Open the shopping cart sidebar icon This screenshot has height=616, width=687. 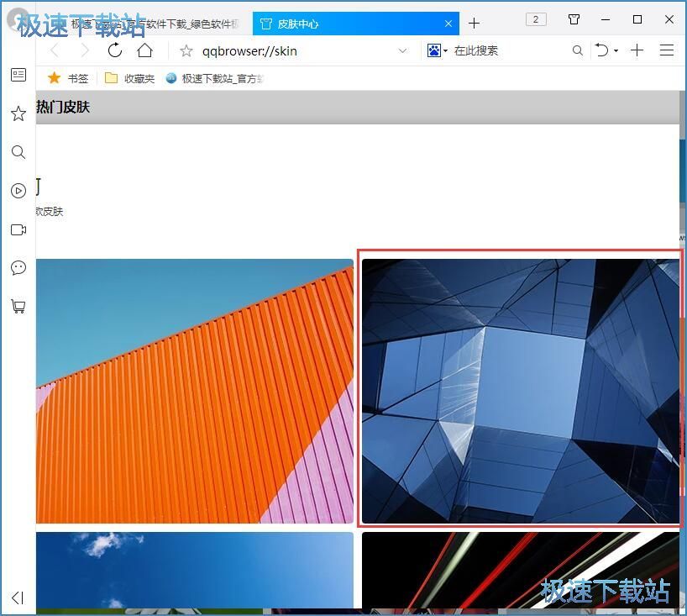18,307
